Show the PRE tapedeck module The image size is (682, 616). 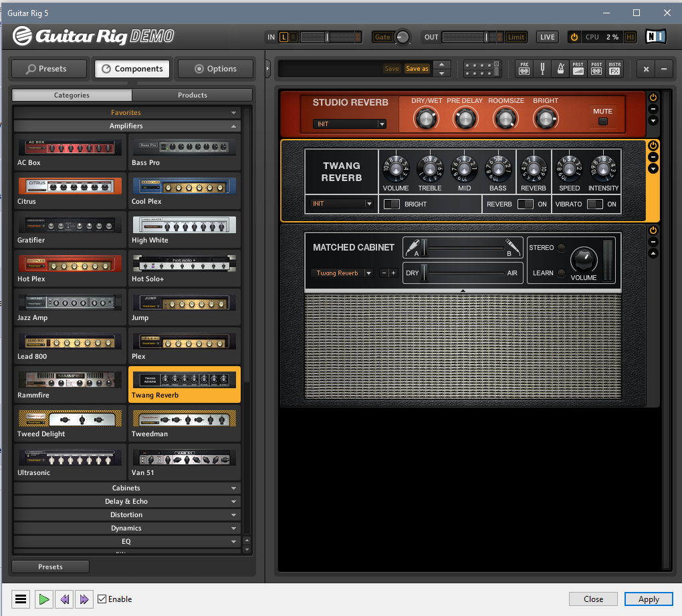coord(524,69)
